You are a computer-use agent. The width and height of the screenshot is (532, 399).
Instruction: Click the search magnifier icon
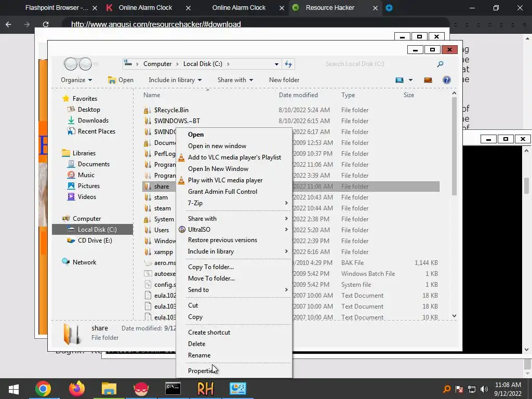pyautogui.click(x=440, y=64)
